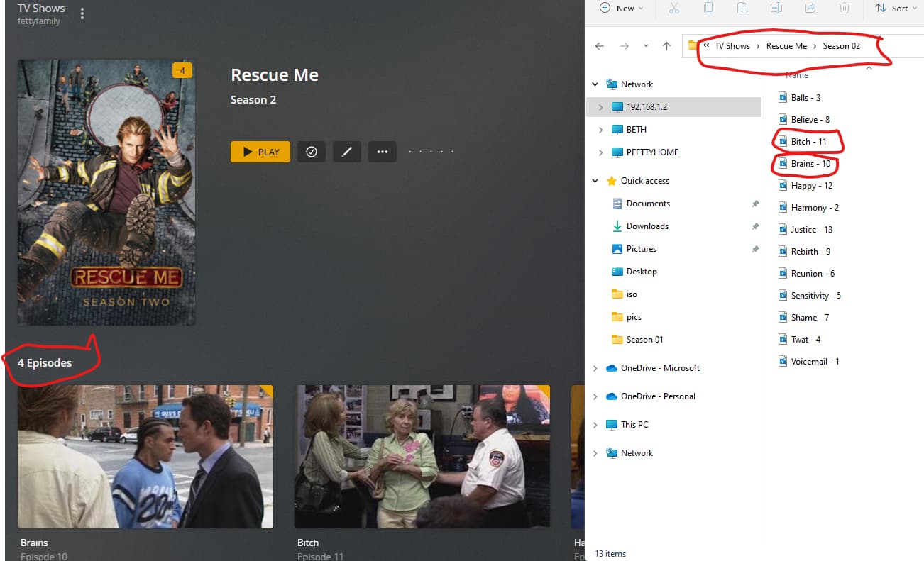The height and width of the screenshot is (561, 924).
Task: Click the Brains episode title below its thumbnail
Action: point(34,543)
